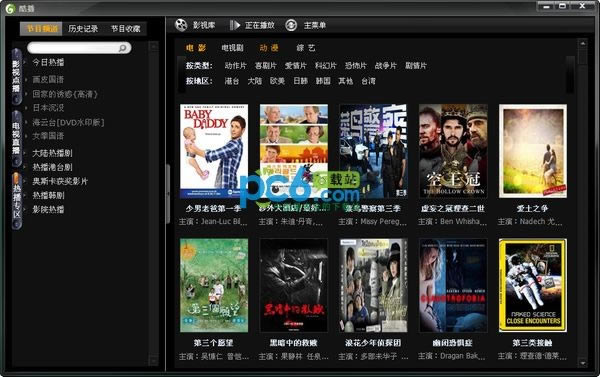The width and height of the screenshot is (600, 377).
Task: Filter by 剧情片 genre
Action: pyautogui.click(x=416, y=66)
